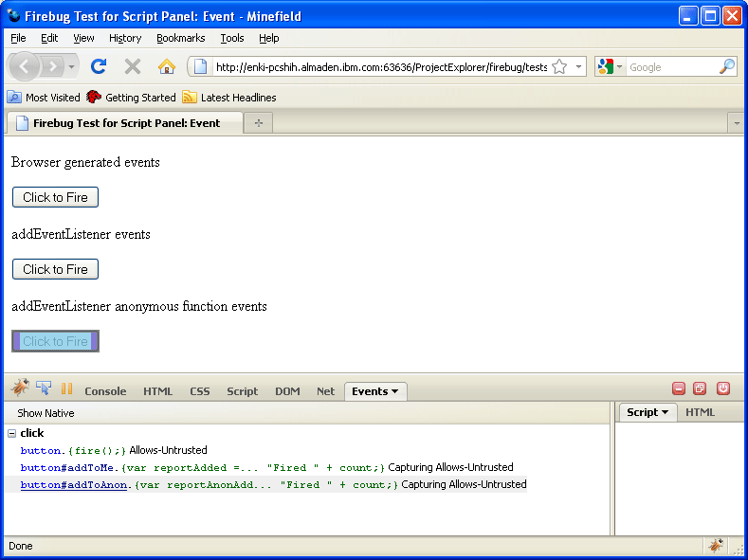This screenshot has height=560, width=748.
Task: Click the browser Reload button
Action: 99,66
